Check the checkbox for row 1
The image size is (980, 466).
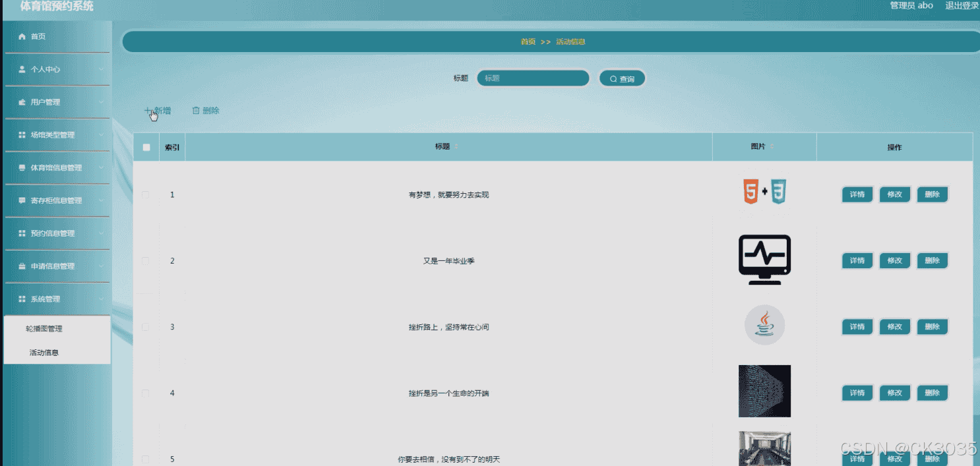point(146,194)
